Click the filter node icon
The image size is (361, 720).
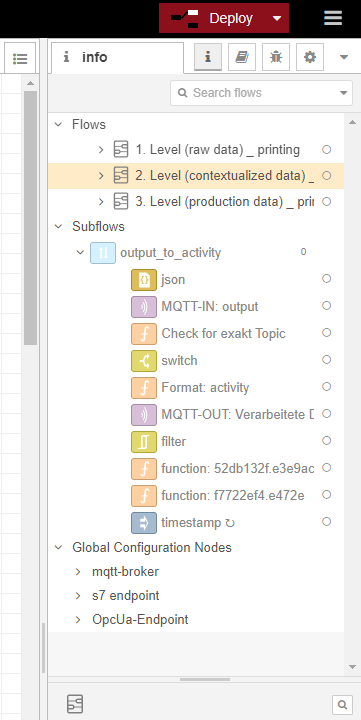(x=144, y=442)
